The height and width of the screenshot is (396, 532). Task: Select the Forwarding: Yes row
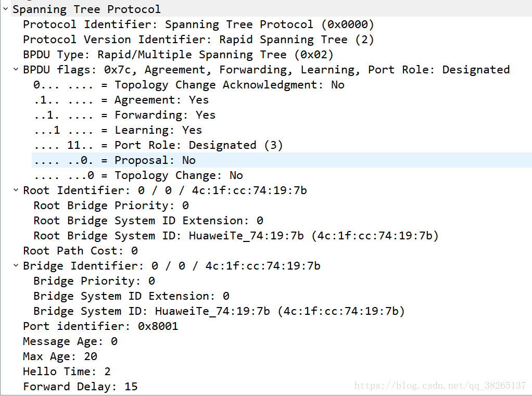tap(124, 115)
